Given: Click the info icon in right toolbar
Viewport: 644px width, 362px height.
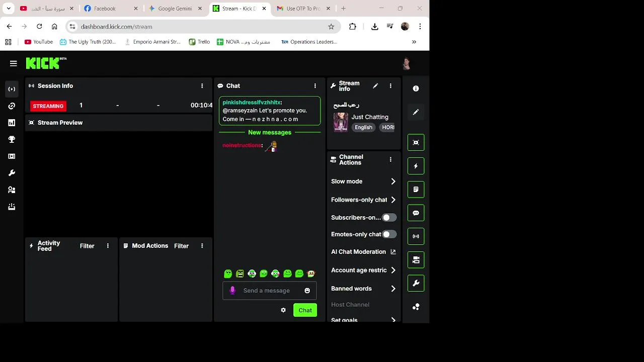Looking at the screenshot, I should coord(416,88).
